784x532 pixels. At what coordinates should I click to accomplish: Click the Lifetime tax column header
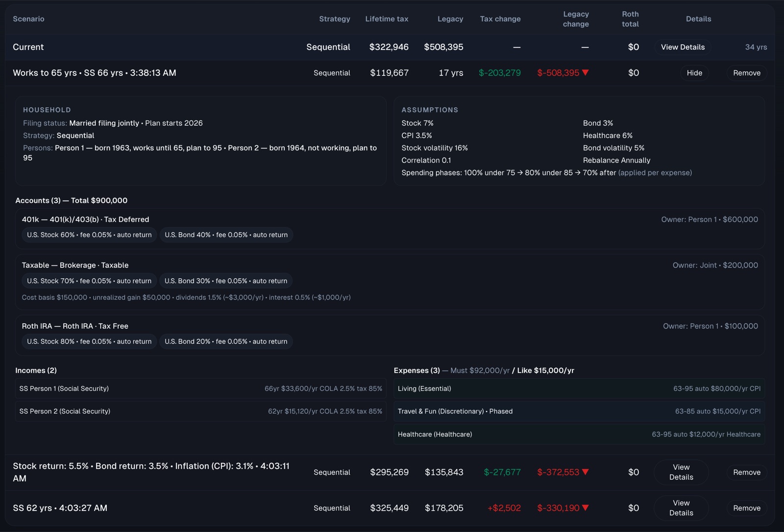(x=387, y=19)
